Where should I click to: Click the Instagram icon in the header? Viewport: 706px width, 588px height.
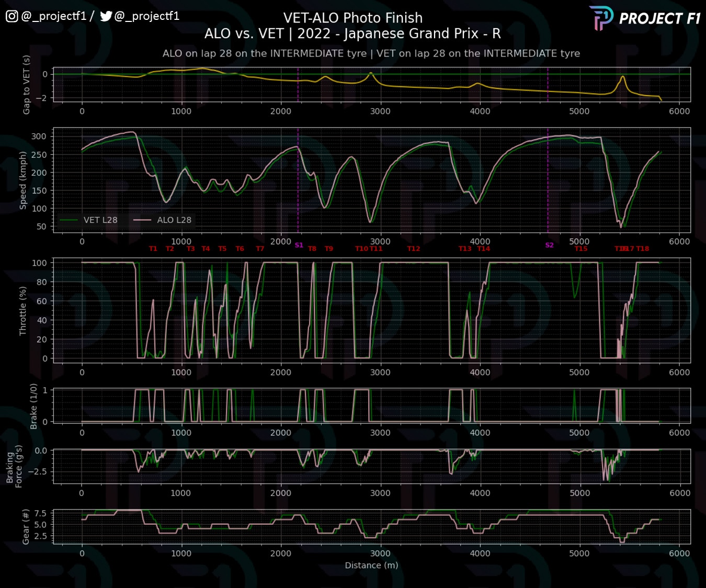coord(11,16)
